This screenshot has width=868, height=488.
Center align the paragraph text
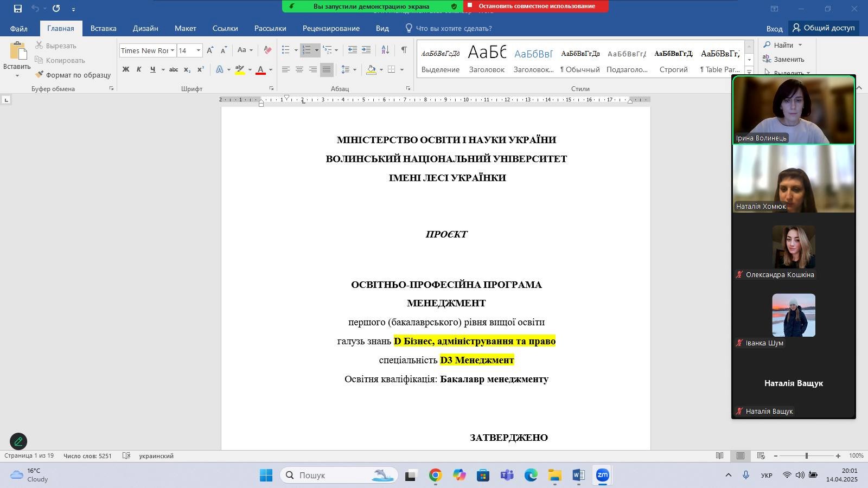(x=299, y=69)
